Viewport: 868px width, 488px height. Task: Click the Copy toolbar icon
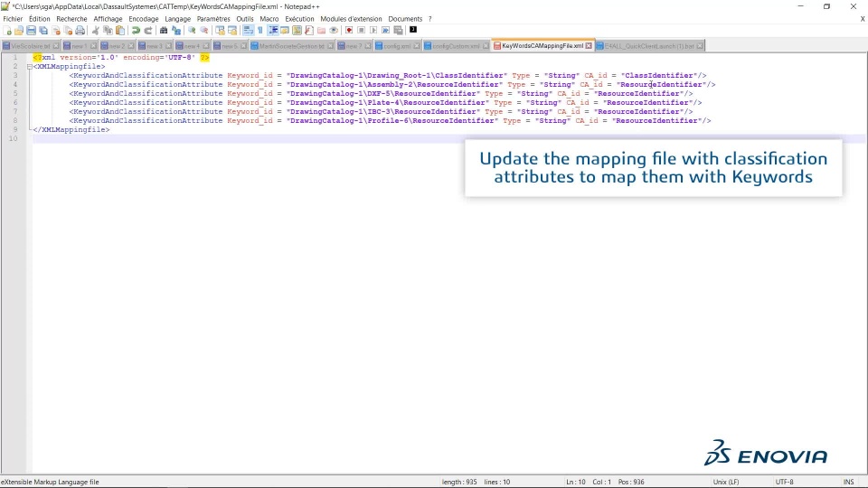(x=108, y=31)
